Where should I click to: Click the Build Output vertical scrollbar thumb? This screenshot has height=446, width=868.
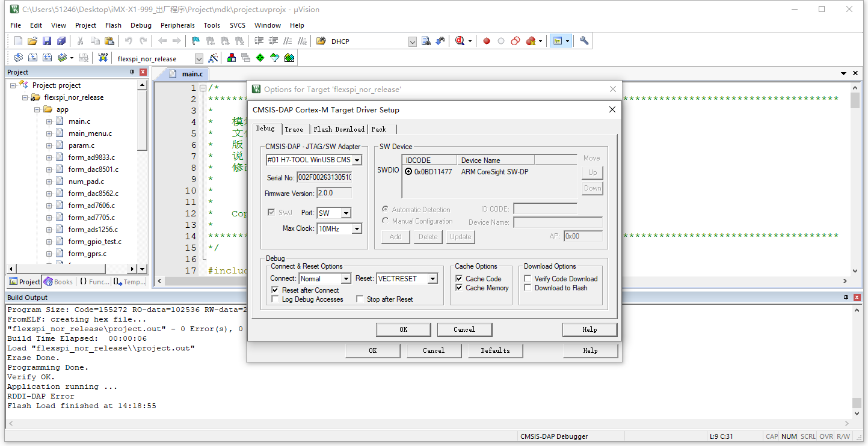click(x=857, y=403)
